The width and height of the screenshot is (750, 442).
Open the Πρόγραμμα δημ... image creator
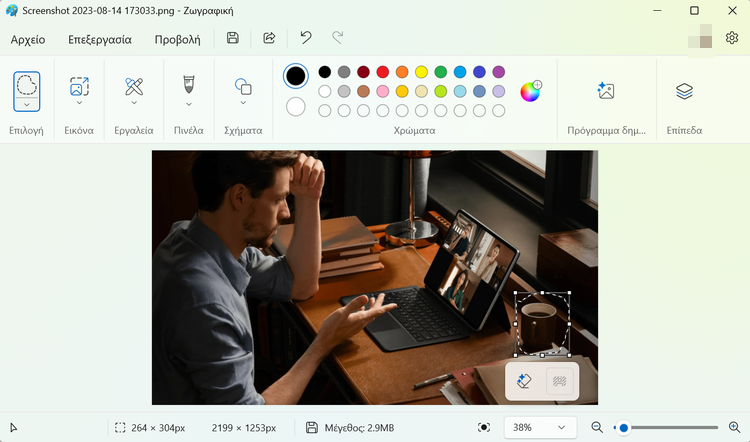606,90
